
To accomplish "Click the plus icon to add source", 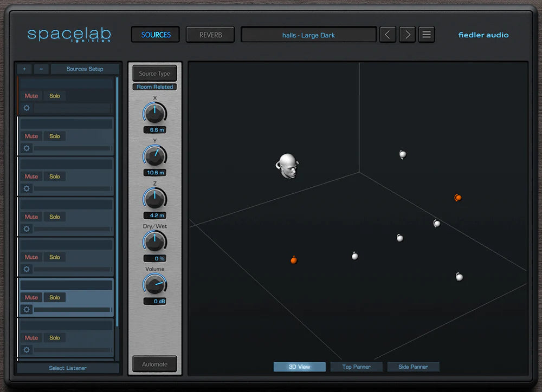I will click(x=24, y=69).
